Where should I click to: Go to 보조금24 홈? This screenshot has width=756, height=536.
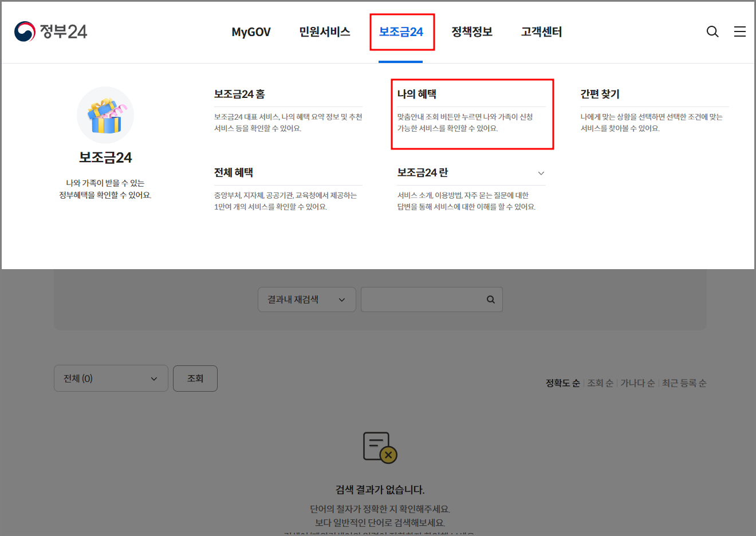(239, 94)
